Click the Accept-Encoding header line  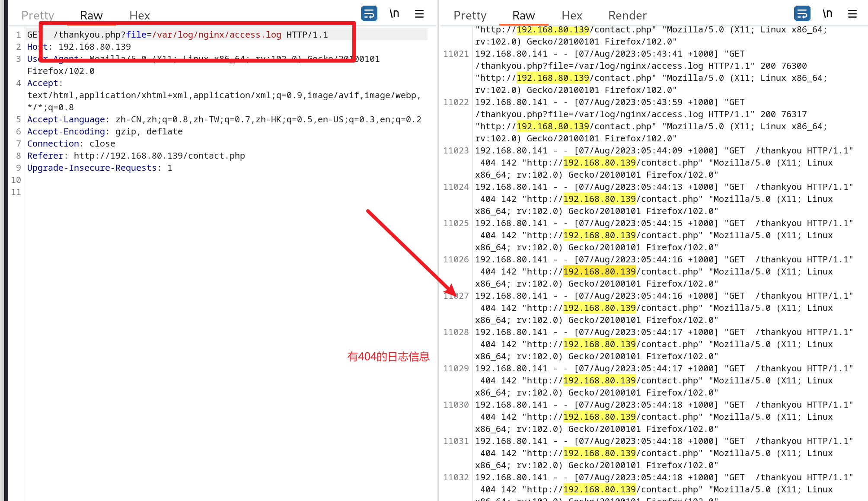[x=105, y=131]
